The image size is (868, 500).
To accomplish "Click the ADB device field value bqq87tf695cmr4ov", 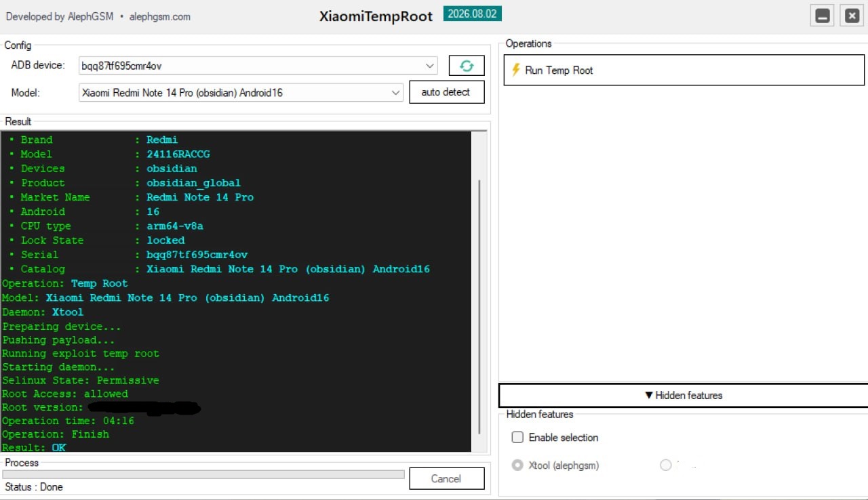I will [121, 66].
